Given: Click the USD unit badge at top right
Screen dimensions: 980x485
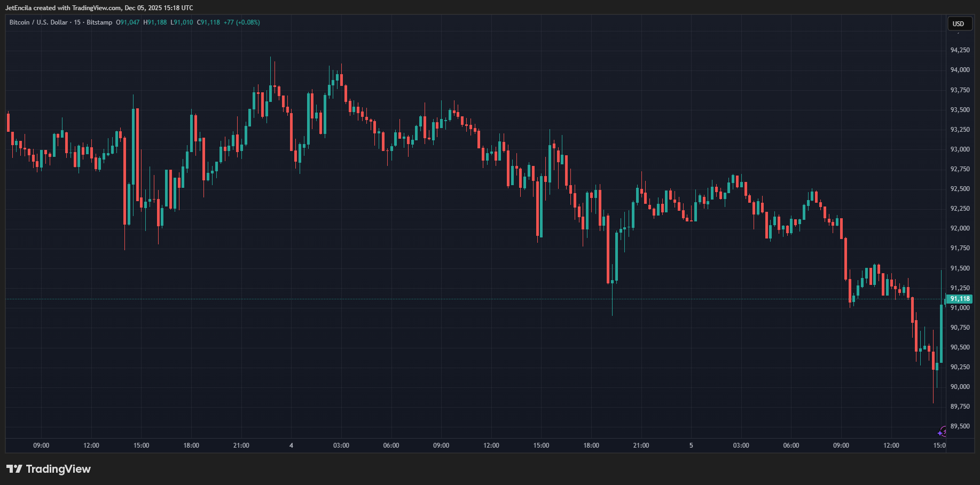Looking at the screenshot, I should coord(959,23).
